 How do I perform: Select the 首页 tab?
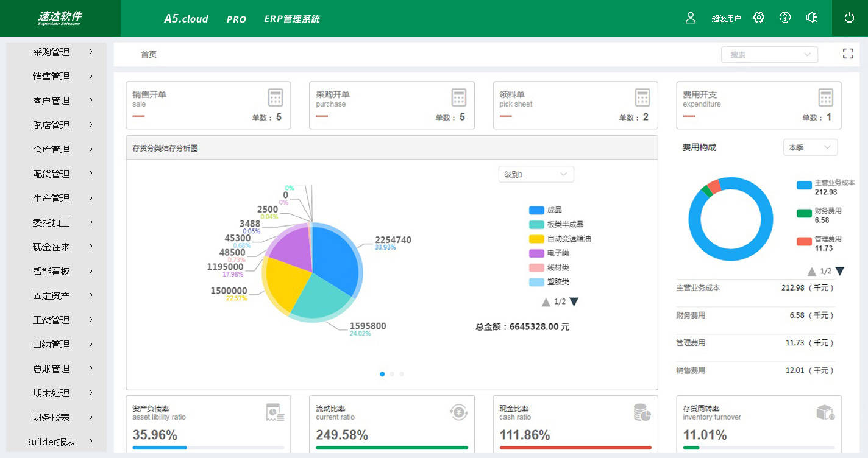148,54
